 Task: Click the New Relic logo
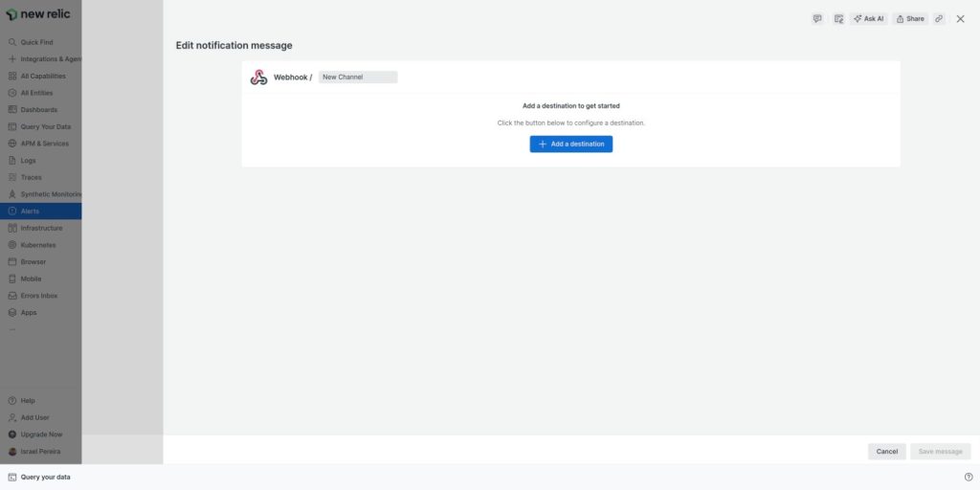tap(38, 14)
